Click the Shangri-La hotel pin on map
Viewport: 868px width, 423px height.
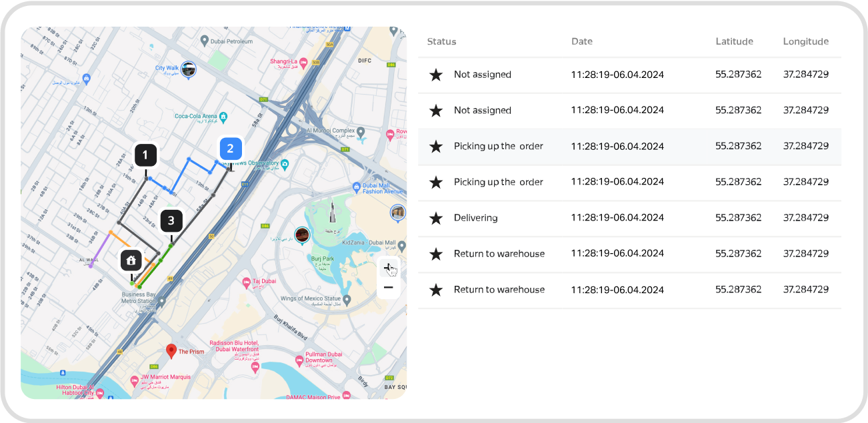coord(304,63)
